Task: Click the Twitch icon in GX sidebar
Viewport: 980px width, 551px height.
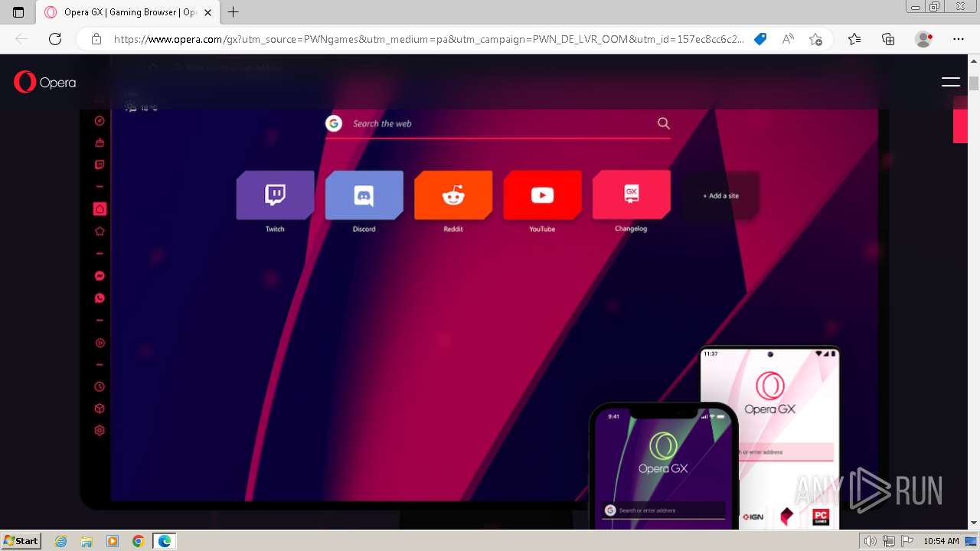Action: pos(100,165)
